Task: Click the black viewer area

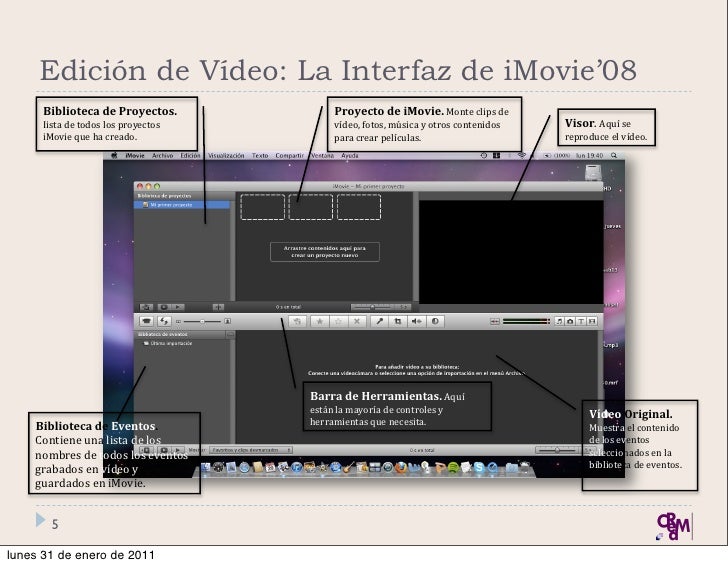Action: coord(511,252)
